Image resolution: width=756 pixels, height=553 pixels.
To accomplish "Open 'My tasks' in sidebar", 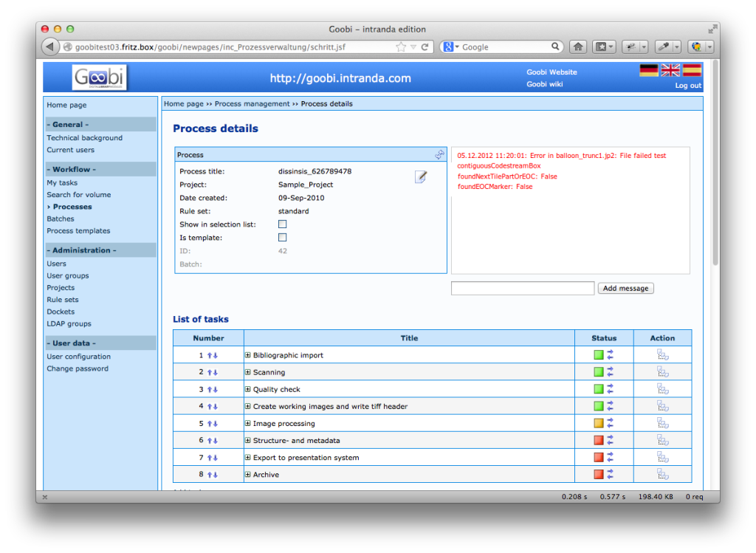I will click(62, 182).
